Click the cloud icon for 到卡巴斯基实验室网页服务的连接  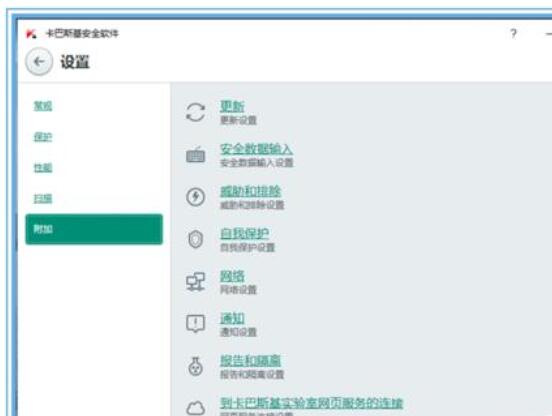point(195,408)
